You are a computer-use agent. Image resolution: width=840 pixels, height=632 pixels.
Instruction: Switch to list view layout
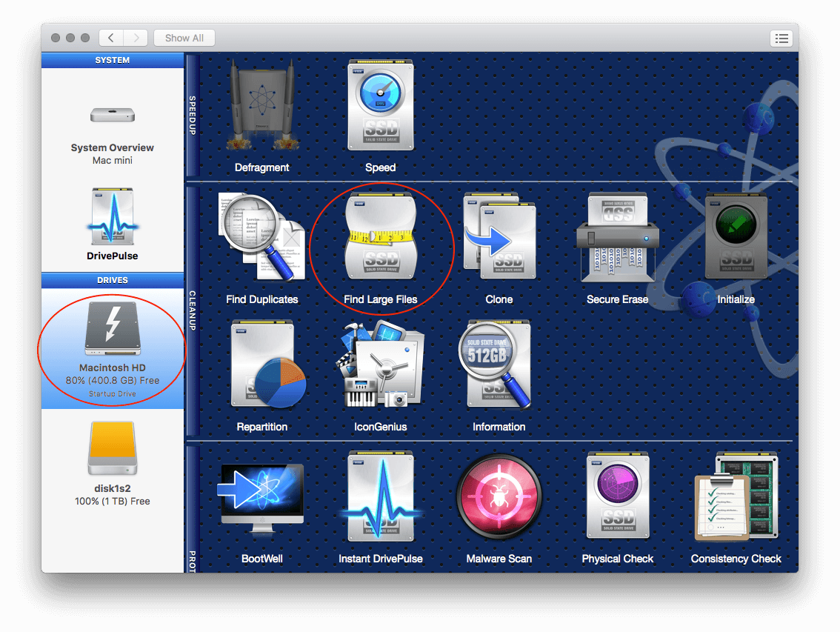pyautogui.click(x=781, y=38)
